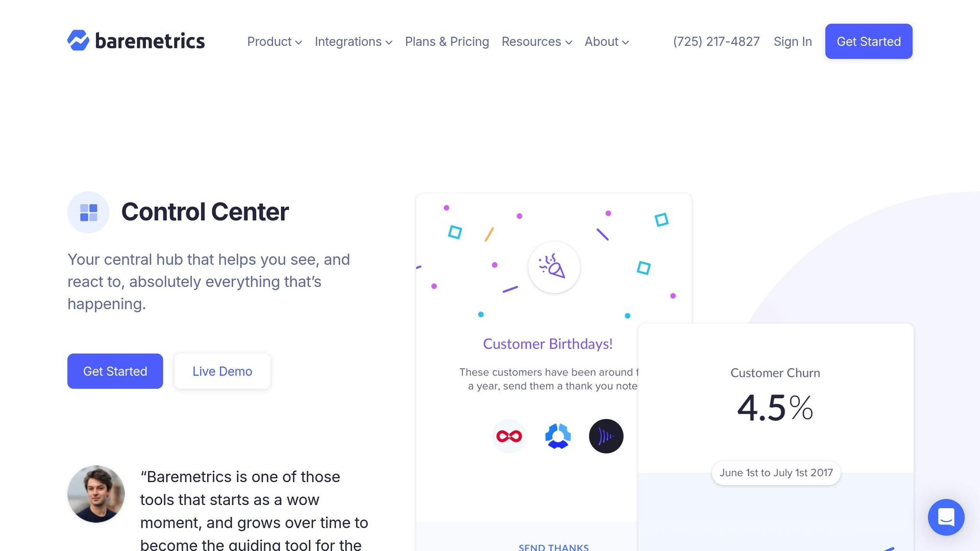Click the testimonial author's photo
The height and width of the screenshot is (551, 980).
click(x=96, y=494)
